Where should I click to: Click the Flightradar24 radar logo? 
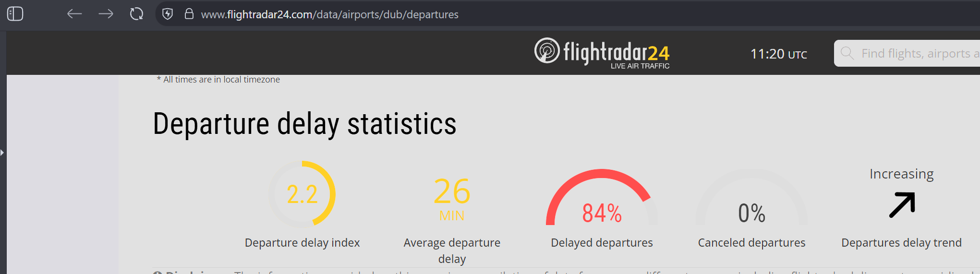point(547,50)
